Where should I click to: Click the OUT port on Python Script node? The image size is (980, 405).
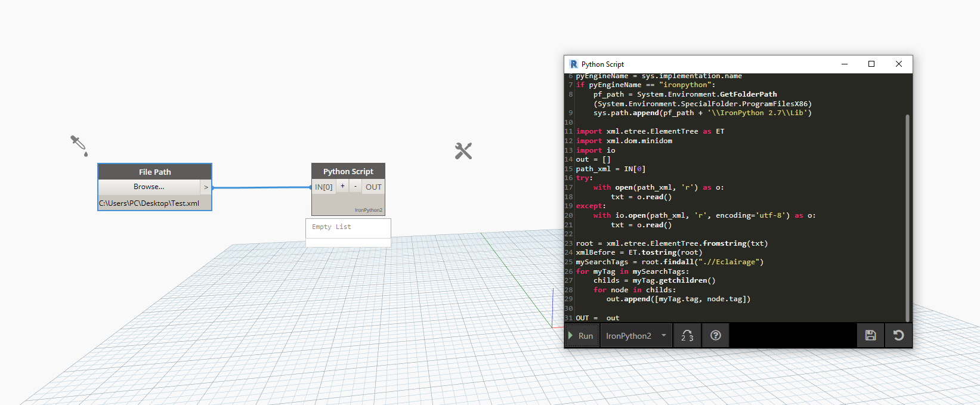pos(373,187)
